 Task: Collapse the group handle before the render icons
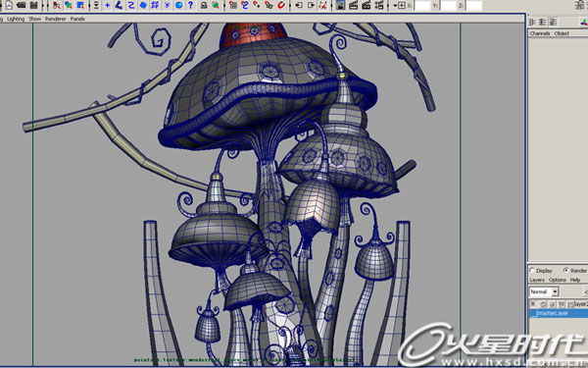point(332,5)
